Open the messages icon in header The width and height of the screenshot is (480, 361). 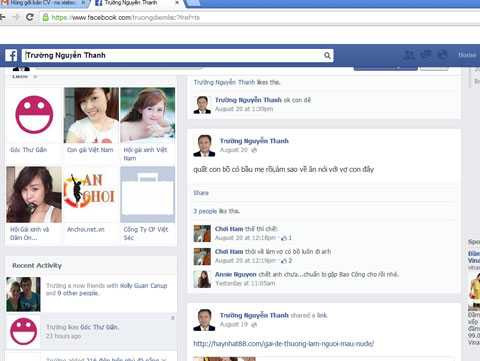pos(426,55)
